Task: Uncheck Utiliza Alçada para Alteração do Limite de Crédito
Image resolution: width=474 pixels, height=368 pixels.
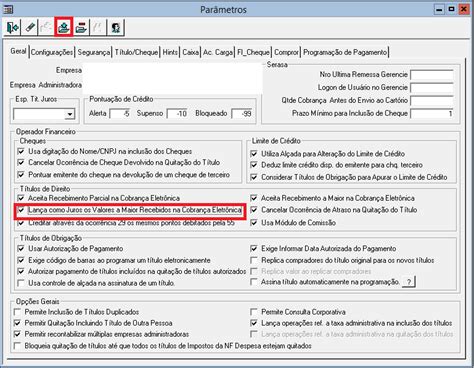Action: 254,154
